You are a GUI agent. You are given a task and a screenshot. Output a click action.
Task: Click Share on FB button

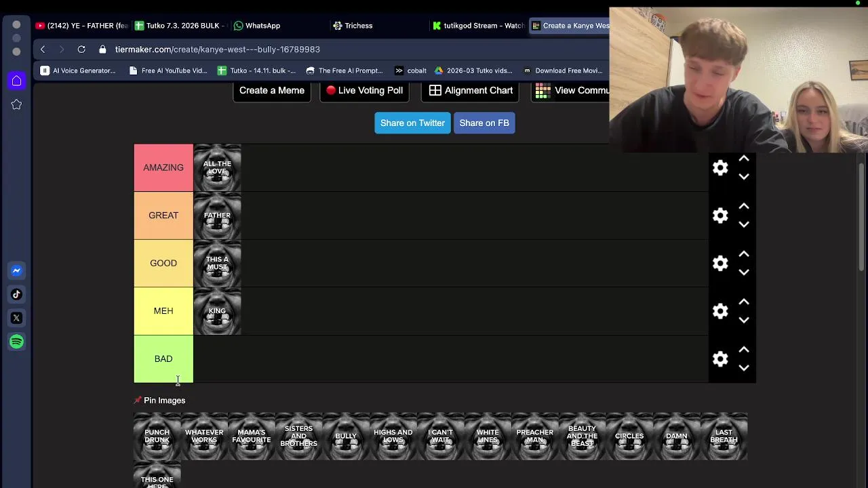tap(484, 123)
